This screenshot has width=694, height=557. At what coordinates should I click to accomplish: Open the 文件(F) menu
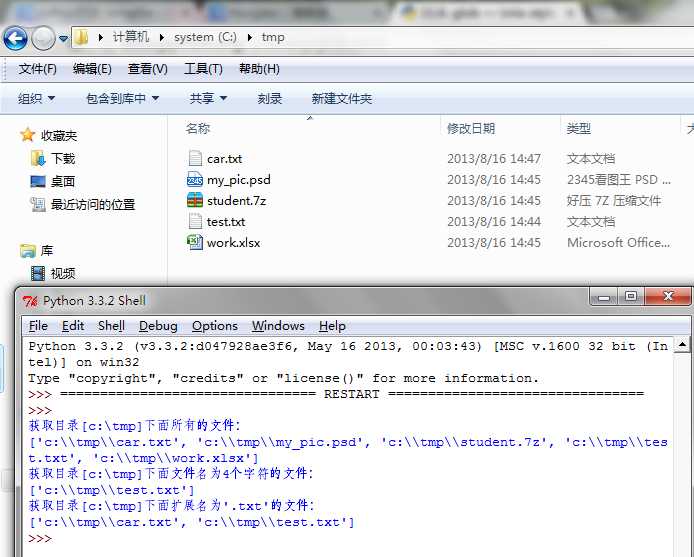click(38, 69)
